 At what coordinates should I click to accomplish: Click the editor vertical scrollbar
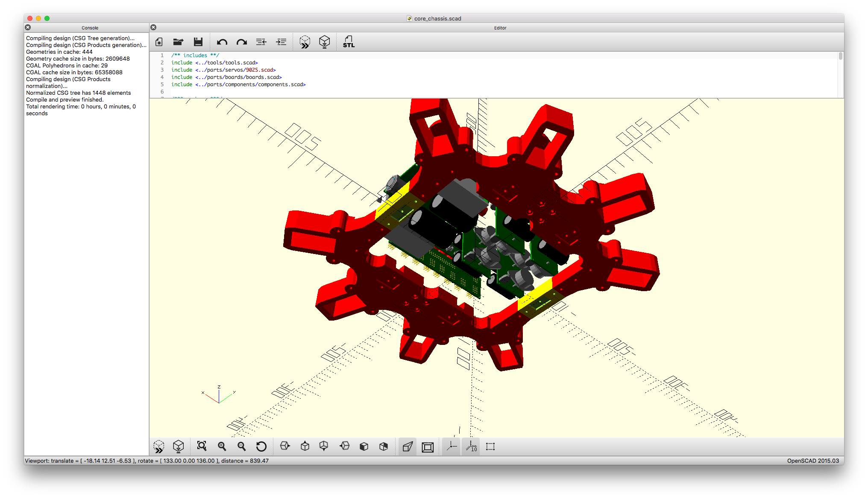click(x=840, y=57)
